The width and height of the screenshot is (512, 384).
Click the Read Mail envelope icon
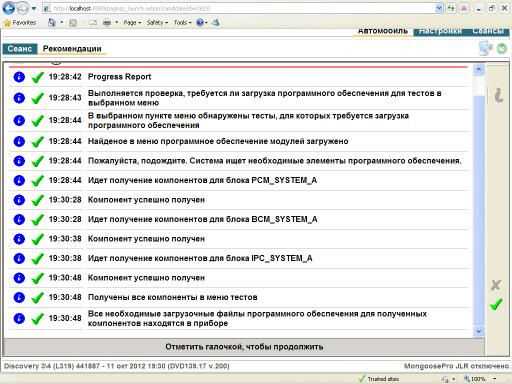pos(93,23)
